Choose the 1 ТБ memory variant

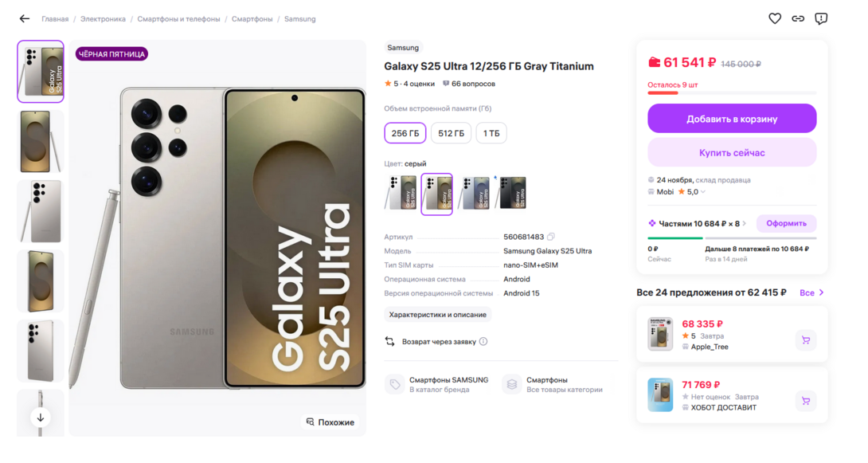pos(491,133)
